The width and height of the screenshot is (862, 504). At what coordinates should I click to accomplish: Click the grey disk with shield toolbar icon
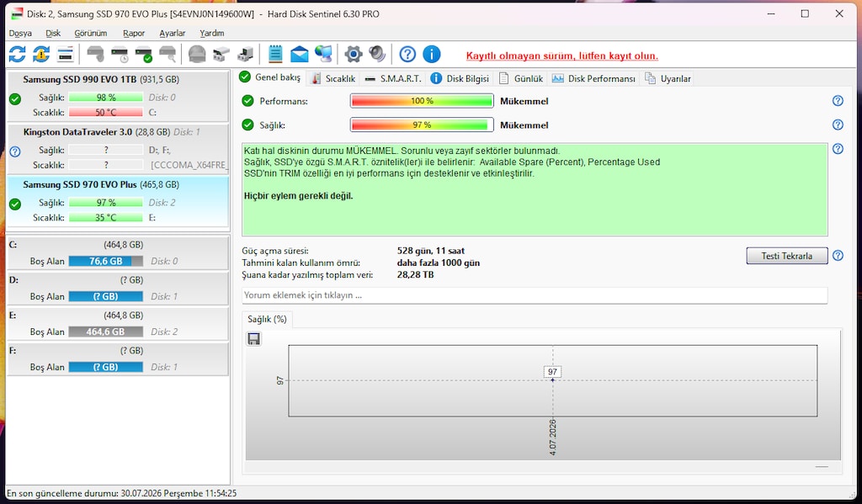pos(95,54)
